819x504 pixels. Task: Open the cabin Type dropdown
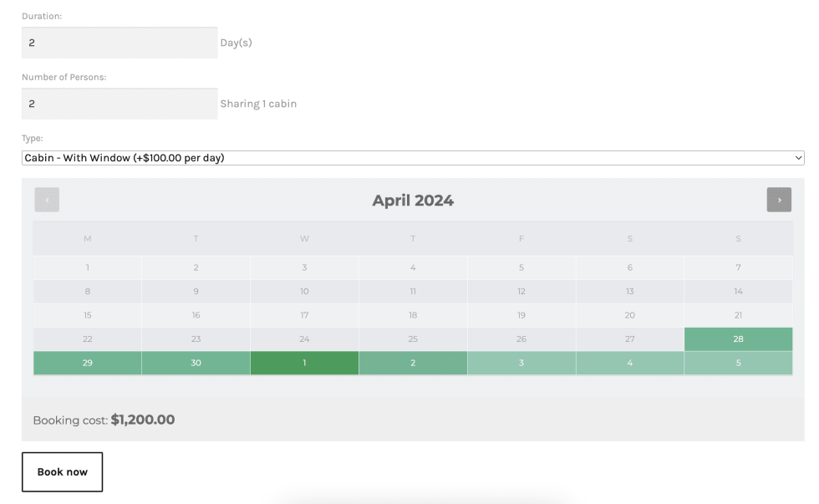point(413,158)
